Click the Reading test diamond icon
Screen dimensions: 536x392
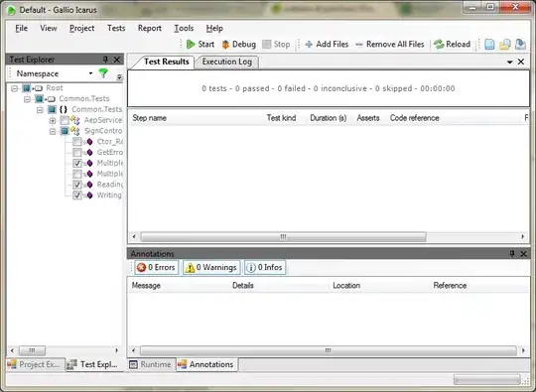pyautogui.click(x=89, y=185)
